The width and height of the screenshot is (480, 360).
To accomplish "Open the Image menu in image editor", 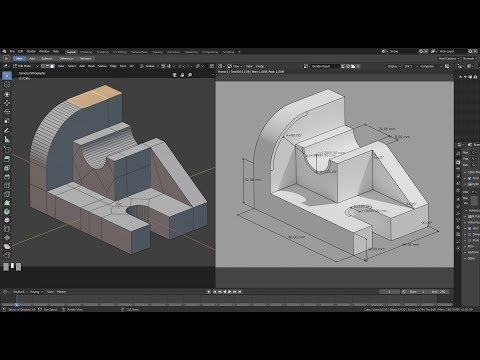I will [x=260, y=66].
